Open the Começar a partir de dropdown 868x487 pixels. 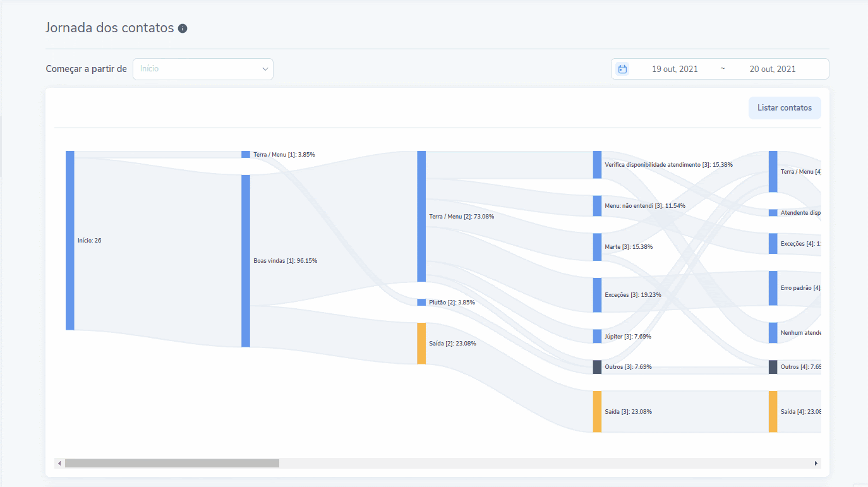tap(202, 69)
